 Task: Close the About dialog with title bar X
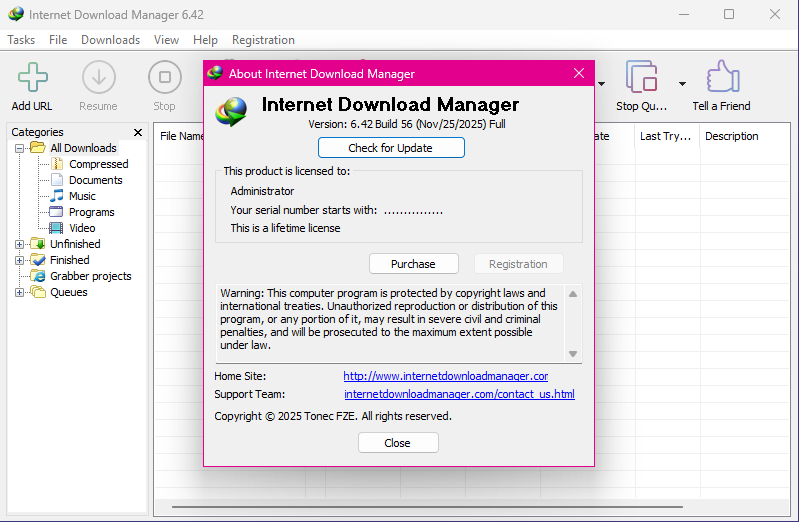click(x=579, y=73)
